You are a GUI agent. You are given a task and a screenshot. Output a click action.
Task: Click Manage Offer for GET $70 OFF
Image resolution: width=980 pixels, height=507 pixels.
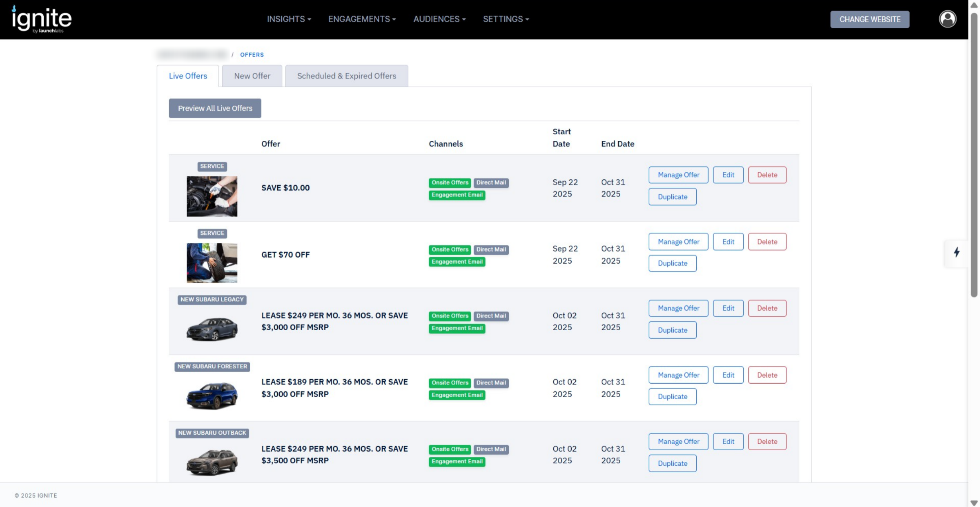pos(678,242)
